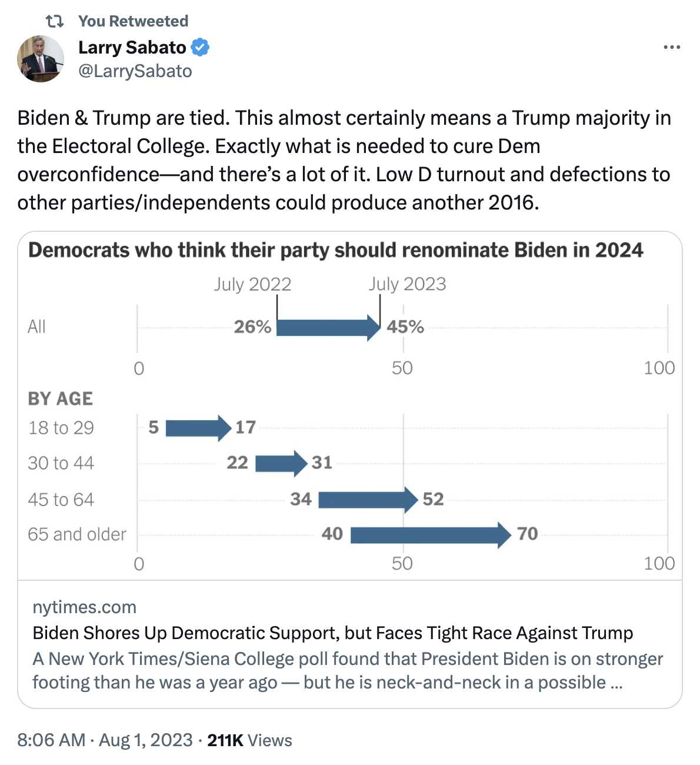Click the 18 to 29 age group arrow
700x765 pixels.
[x=199, y=428]
